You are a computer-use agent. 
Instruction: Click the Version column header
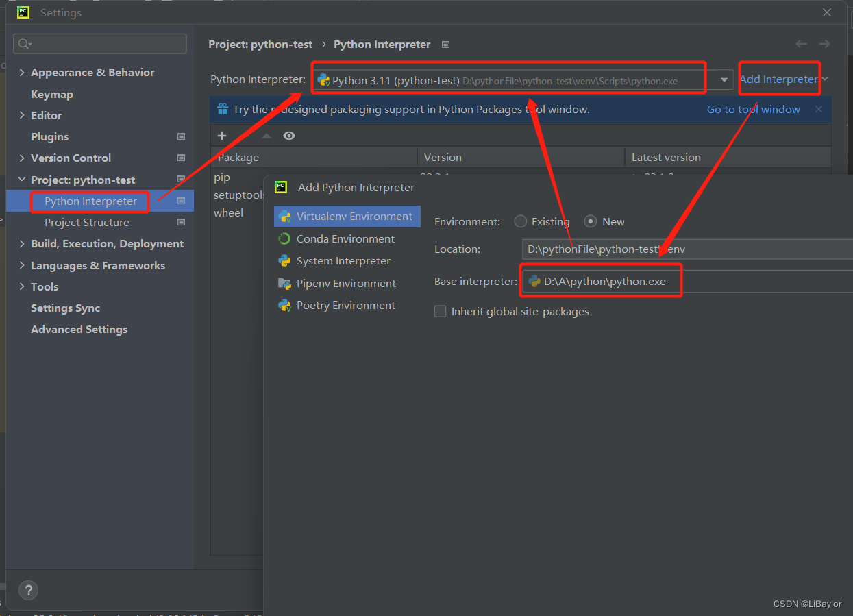tap(521, 157)
